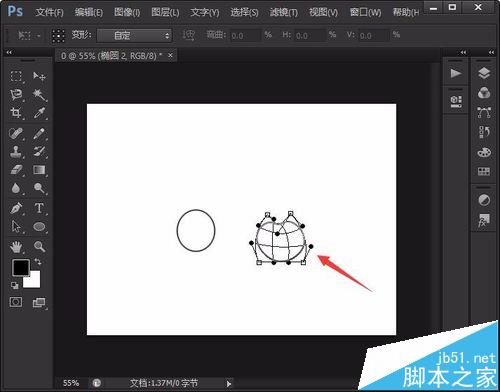500x392 pixels.
Task: Click the 55% zoom level field
Action: (x=71, y=383)
